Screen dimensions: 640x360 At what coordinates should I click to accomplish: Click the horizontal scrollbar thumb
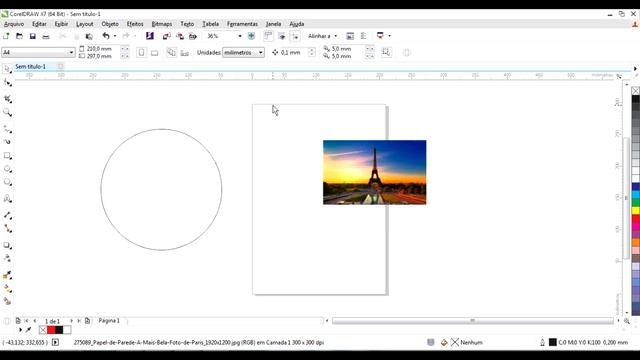[x=473, y=321]
